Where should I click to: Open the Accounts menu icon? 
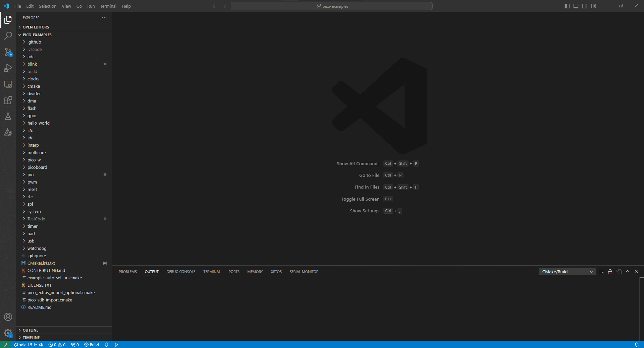(8, 317)
